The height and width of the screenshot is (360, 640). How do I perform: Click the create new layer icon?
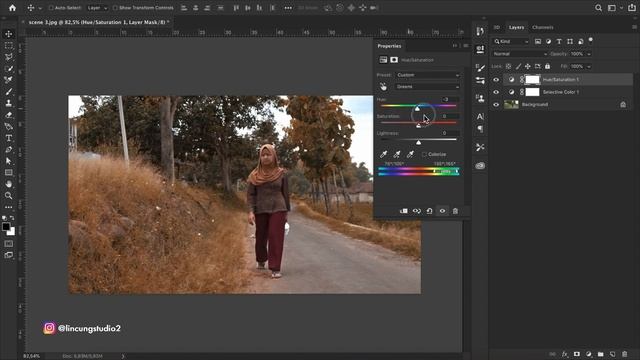pos(613,354)
